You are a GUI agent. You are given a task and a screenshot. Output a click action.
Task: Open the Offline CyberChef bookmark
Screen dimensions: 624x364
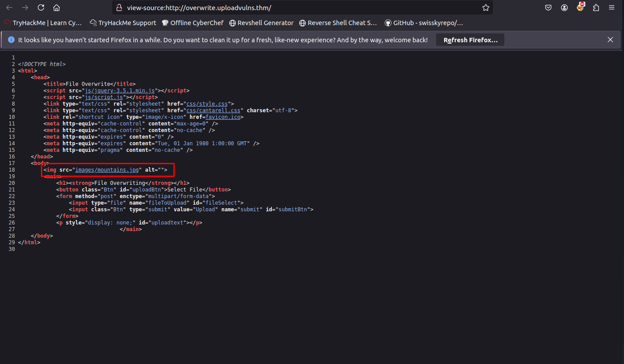[x=192, y=23]
